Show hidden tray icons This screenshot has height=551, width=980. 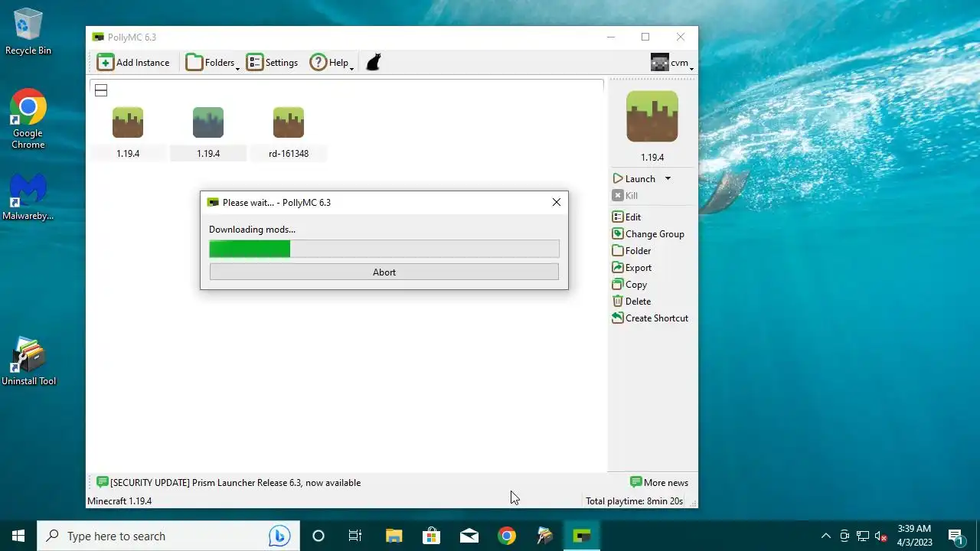825,536
